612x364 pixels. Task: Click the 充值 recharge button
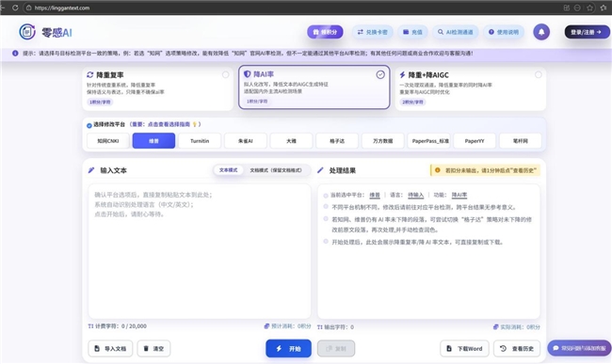tap(412, 32)
